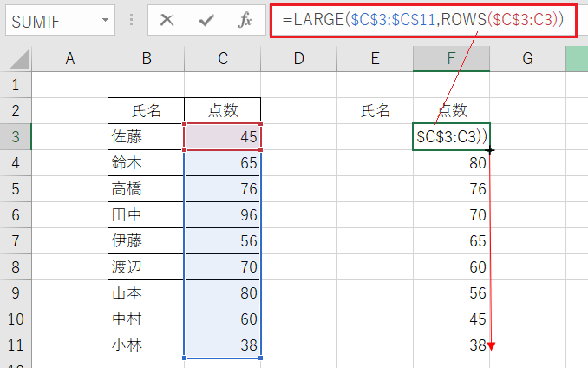Click sorted value 80 in column F
The height and width of the screenshot is (368, 588).
[451, 163]
